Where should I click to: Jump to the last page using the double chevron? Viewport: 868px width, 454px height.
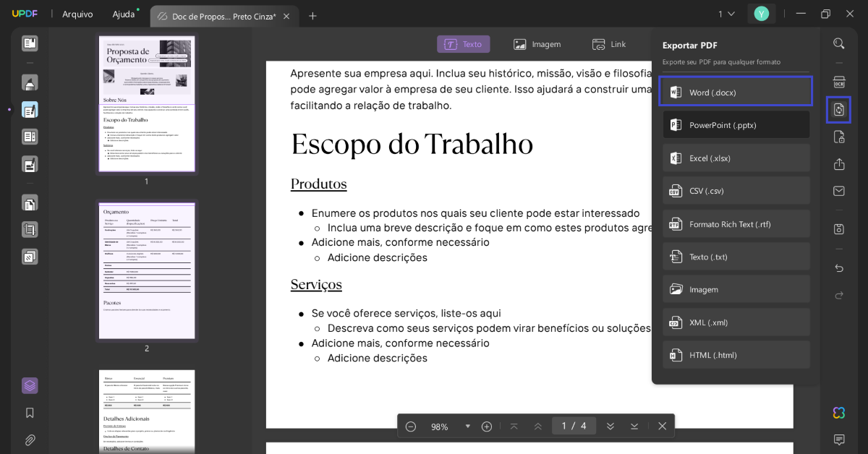(610, 426)
